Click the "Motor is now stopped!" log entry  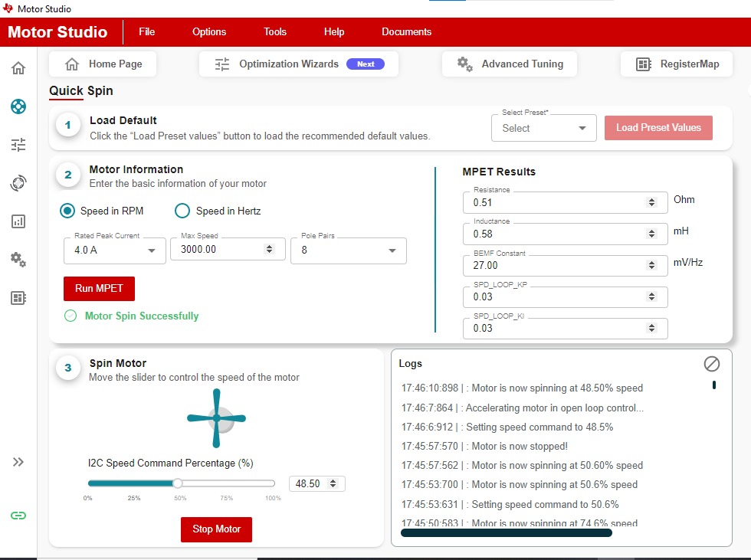point(484,446)
